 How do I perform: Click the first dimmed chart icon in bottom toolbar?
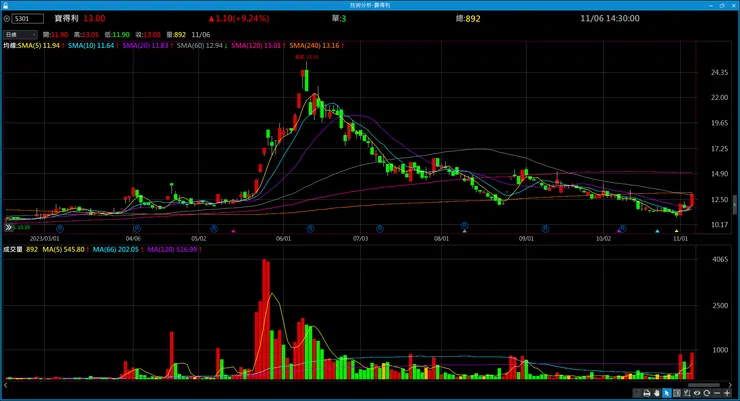point(637,393)
